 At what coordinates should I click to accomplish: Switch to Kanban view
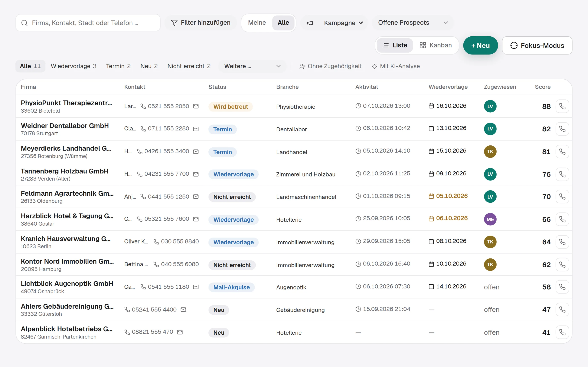tap(436, 45)
